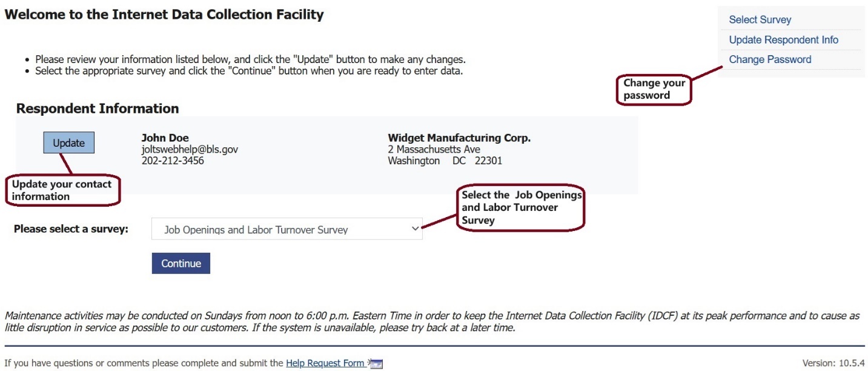Image resolution: width=868 pixels, height=371 pixels.
Task: Click the 'Change your password' callout
Action: pyautogui.click(x=654, y=89)
